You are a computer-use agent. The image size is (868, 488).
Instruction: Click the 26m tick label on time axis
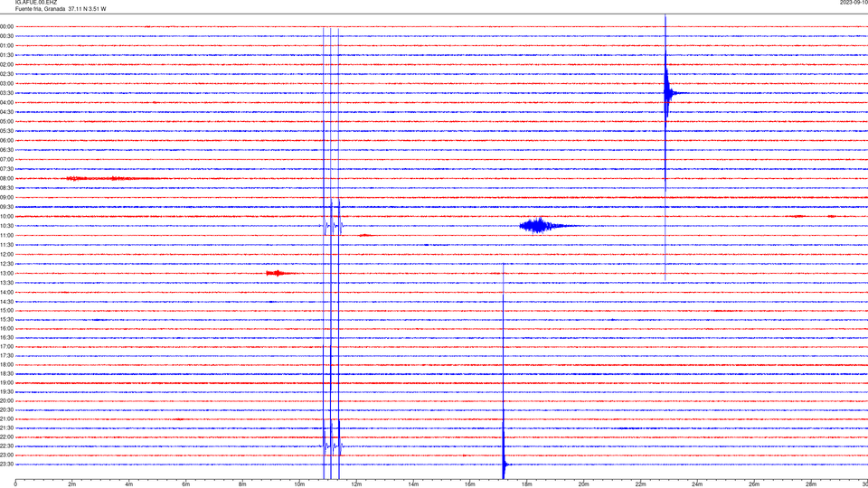tap(754, 484)
